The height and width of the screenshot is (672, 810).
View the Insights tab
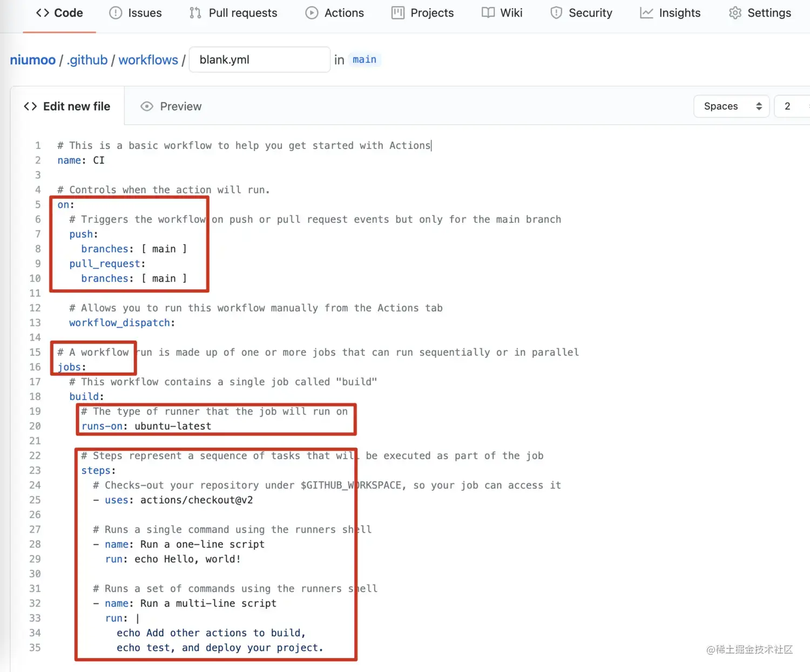click(x=670, y=13)
